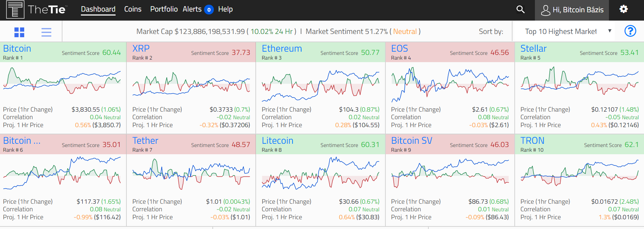The height and width of the screenshot is (229, 644).
Task: Click the Sort by label
Action: pyautogui.click(x=491, y=31)
